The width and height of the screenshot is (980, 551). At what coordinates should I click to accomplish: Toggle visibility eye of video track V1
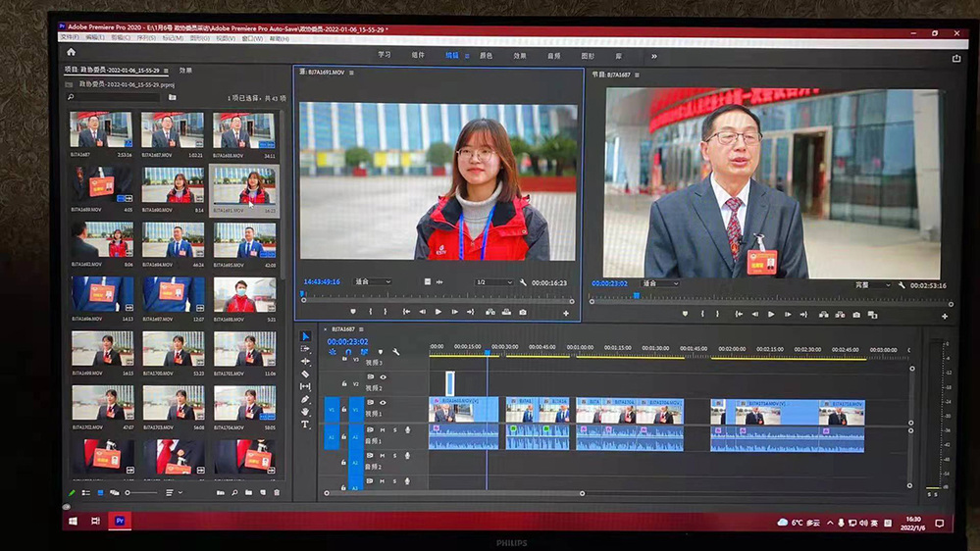pyautogui.click(x=384, y=402)
